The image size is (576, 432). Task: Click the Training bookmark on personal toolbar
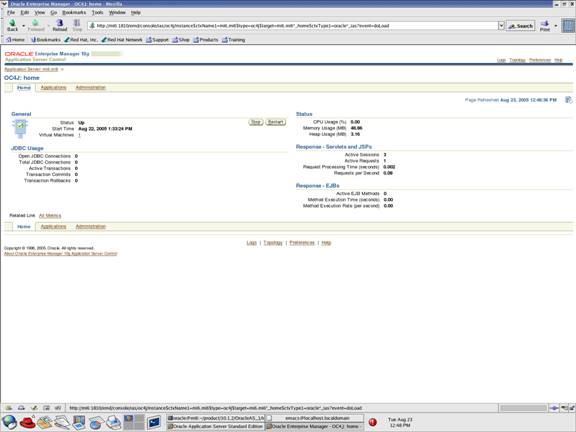[233, 40]
